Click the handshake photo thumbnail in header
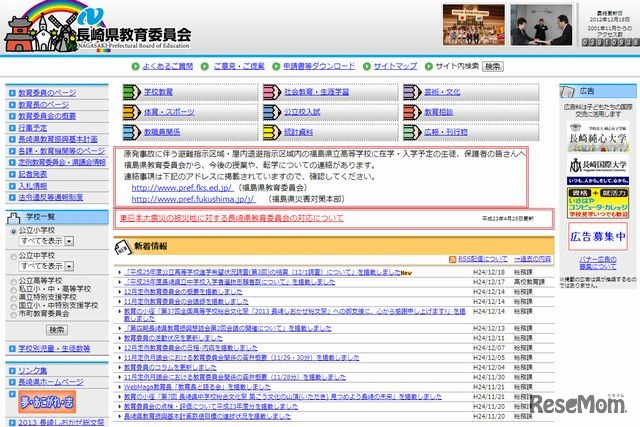This screenshot has height=427, width=640. 541,25
